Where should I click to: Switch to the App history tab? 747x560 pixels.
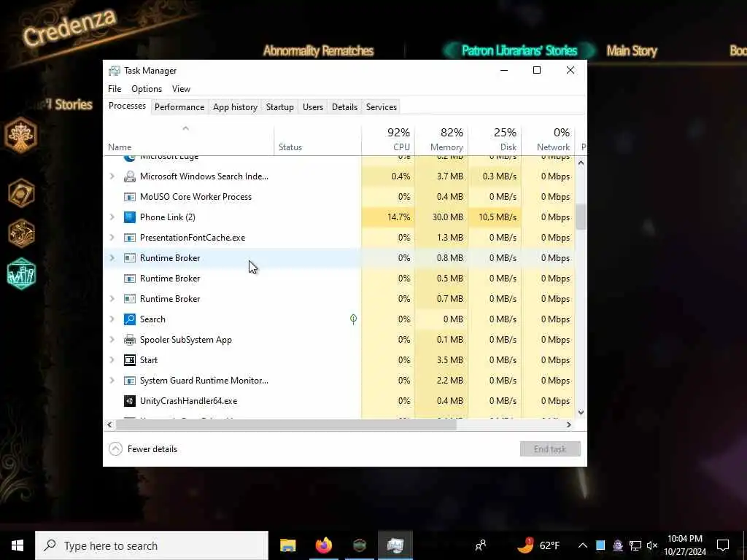coord(236,107)
